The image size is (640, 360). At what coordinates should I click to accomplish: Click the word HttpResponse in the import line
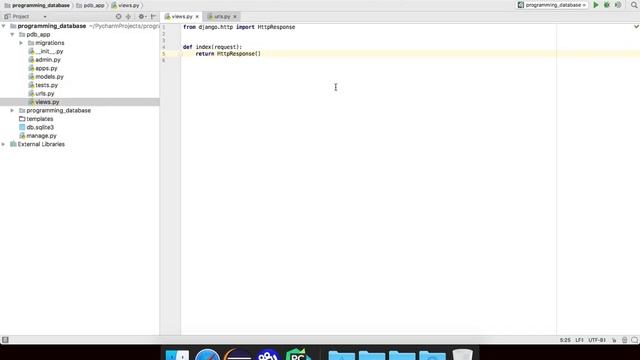276,27
